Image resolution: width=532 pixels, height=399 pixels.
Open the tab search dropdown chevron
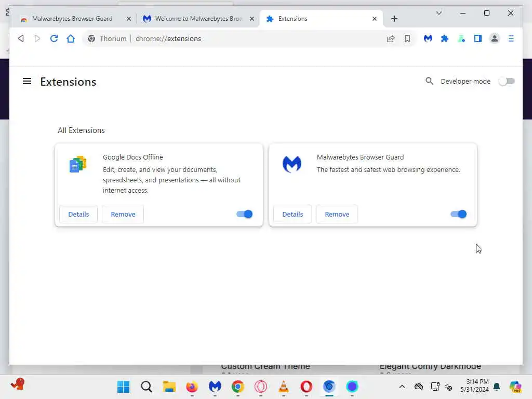(x=438, y=13)
